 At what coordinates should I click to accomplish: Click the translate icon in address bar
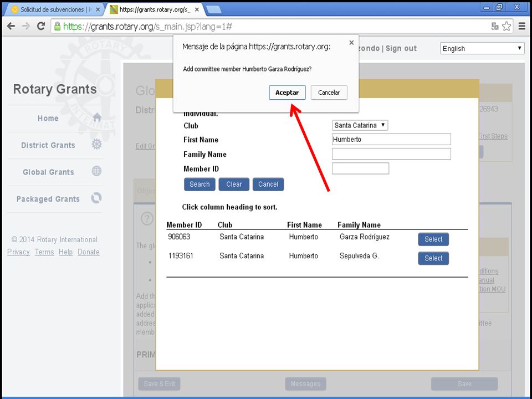(x=495, y=27)
